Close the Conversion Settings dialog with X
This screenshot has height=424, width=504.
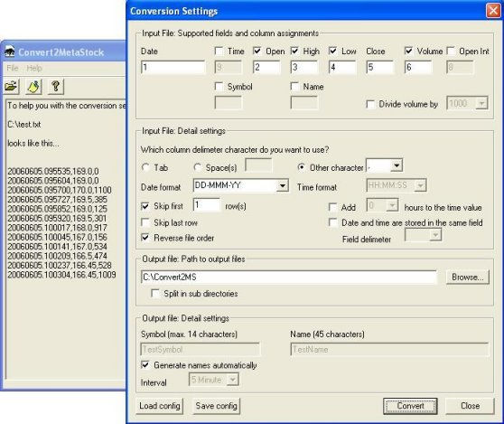(x=493, y=11)
